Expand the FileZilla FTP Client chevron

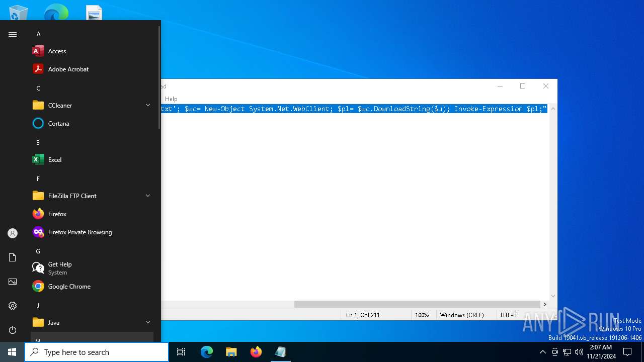coord(148,196)
